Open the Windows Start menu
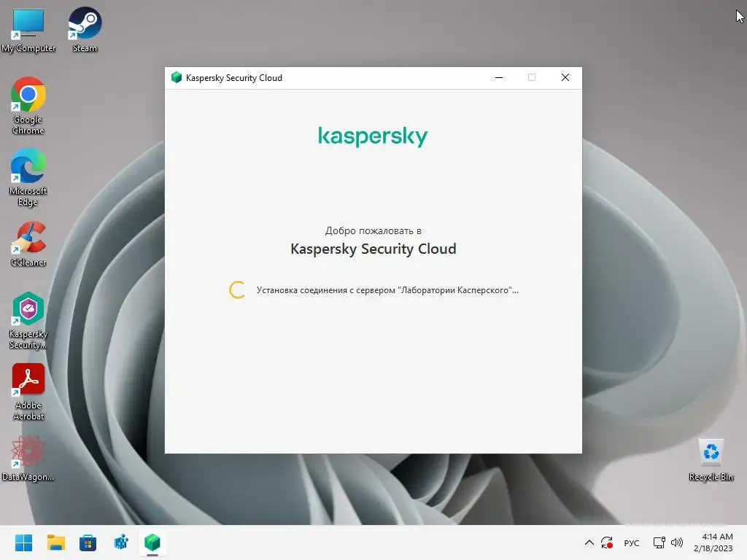Screen dimensions: 747x560 23,542
